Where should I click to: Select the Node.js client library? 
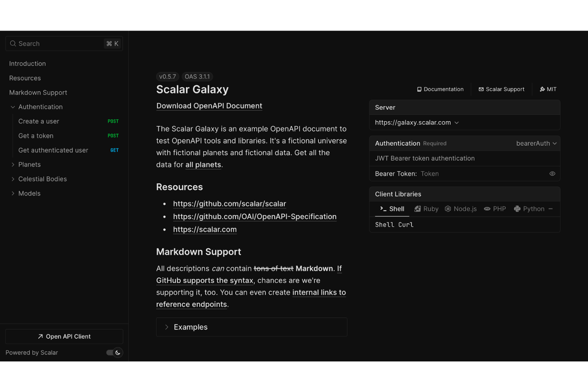pos(460,209)
